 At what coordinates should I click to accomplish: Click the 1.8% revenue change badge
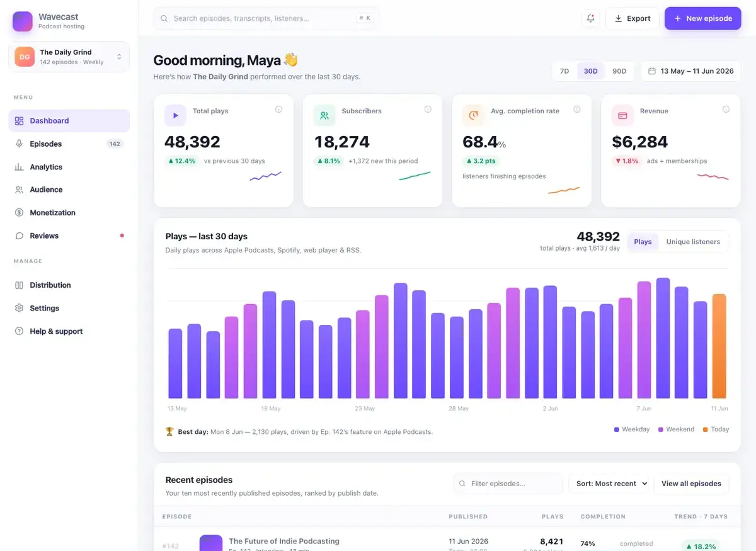627,161
